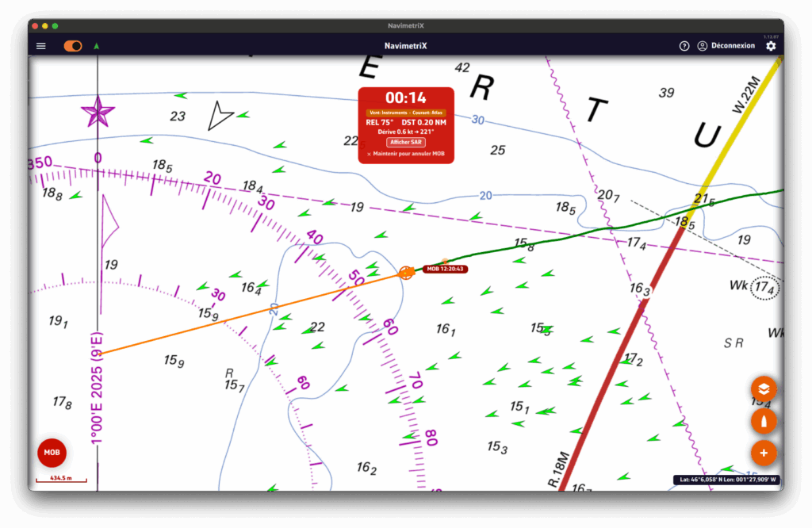812x528 pixels.
Task: Click the user account icon
Action: (702, 46)
